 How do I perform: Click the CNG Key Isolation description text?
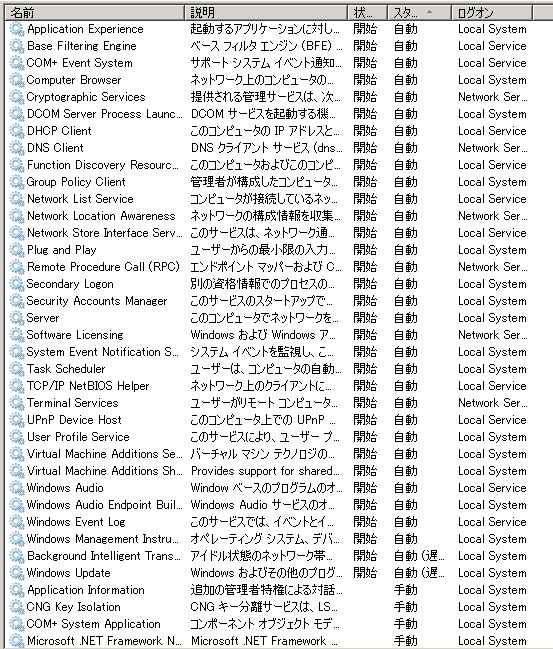tap(264, 607)
